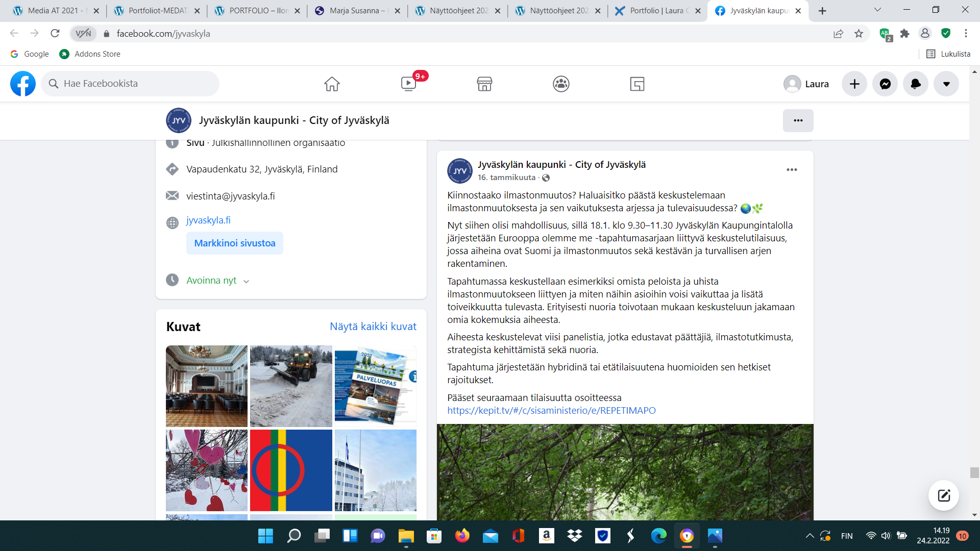The height and width of the screenshot is (551, 980).
Task: Show hidden system tray icons
Action: click(x=810, y=536)
